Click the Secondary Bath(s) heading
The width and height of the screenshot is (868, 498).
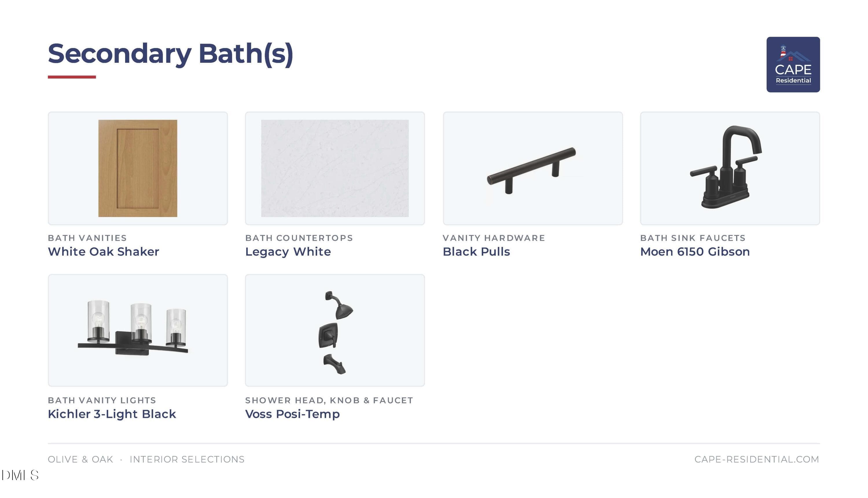tap(170, 54)
